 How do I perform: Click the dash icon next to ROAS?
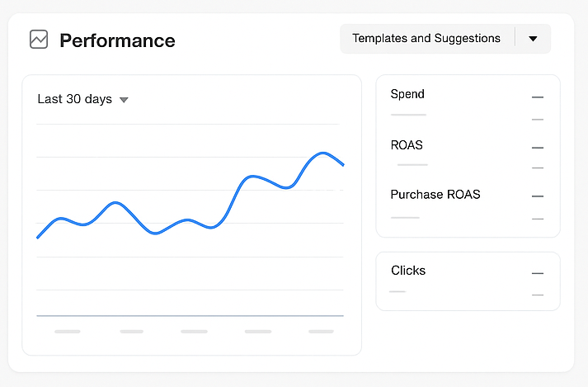(x=538, y=148)
